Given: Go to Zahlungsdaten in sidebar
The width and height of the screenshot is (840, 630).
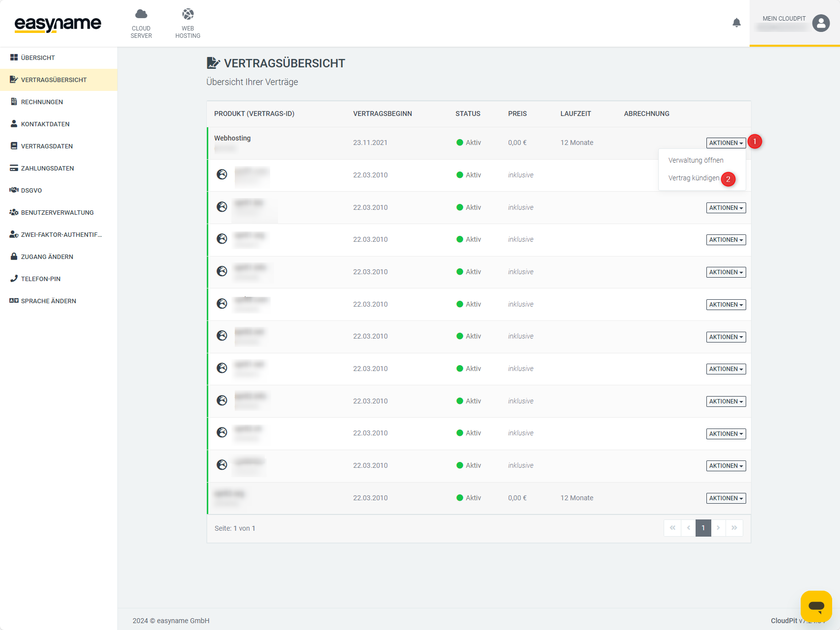Looking at the screenshot, I should click(x=47, y=169).
